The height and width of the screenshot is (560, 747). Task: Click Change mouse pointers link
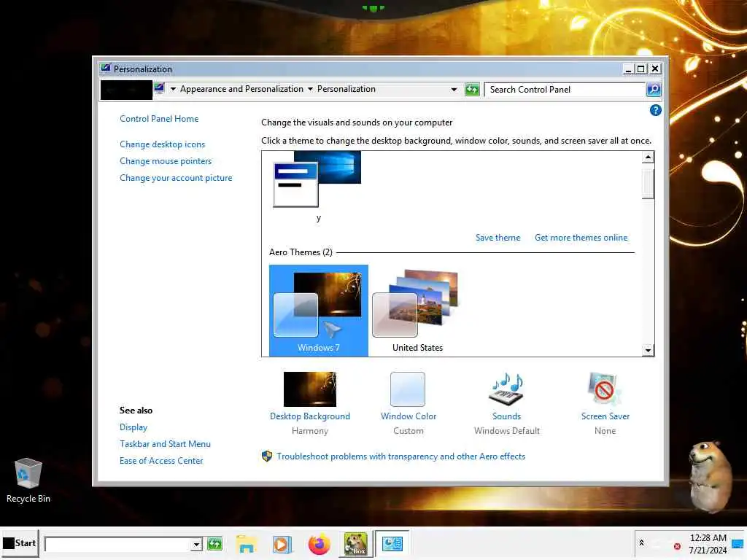pos(166,161)
